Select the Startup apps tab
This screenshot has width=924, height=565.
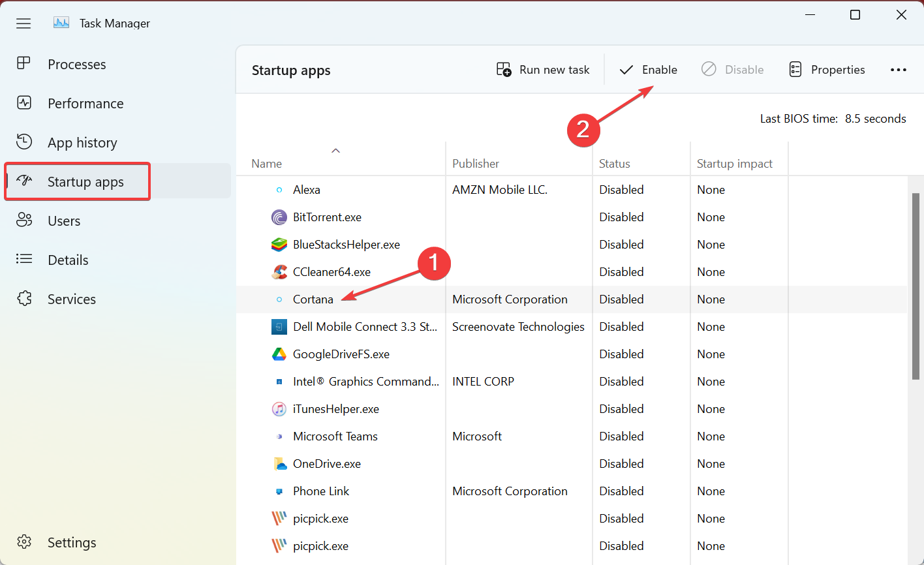85,181
